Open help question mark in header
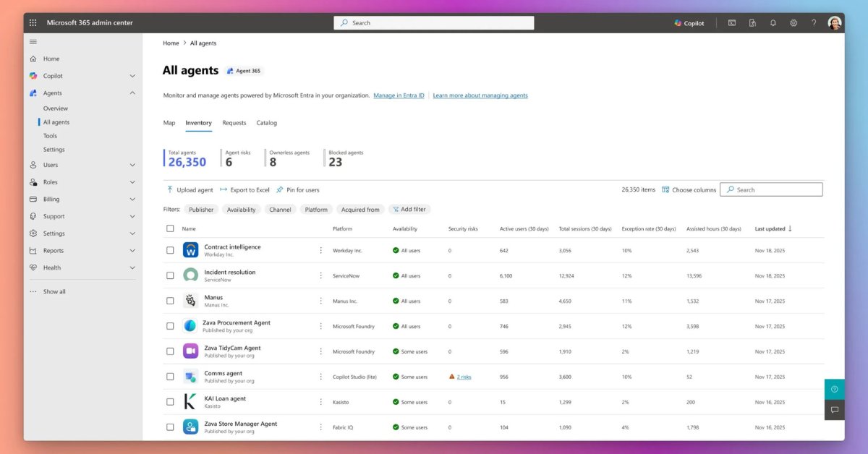Image resolution: width=868 pixels, height=454 pixels. tap(814, 23)
